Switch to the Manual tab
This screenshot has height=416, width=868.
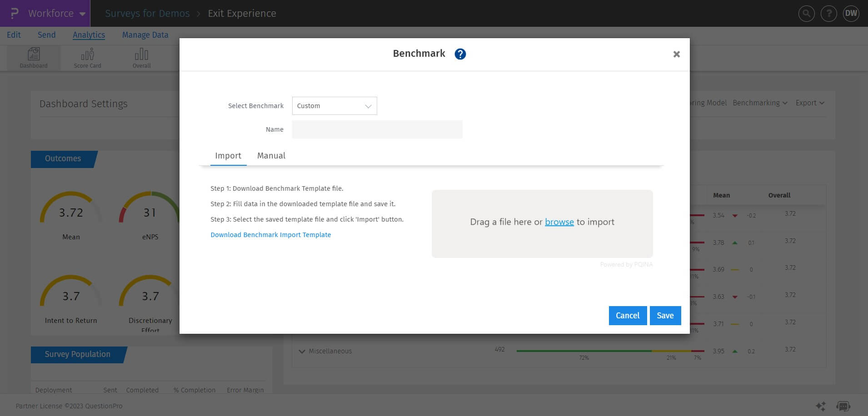point(271,156)
